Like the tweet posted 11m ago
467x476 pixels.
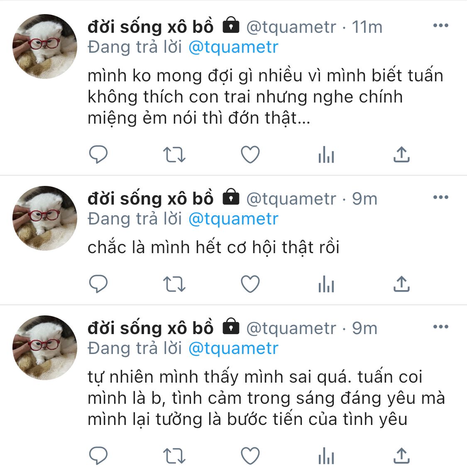tap(250, 154)
